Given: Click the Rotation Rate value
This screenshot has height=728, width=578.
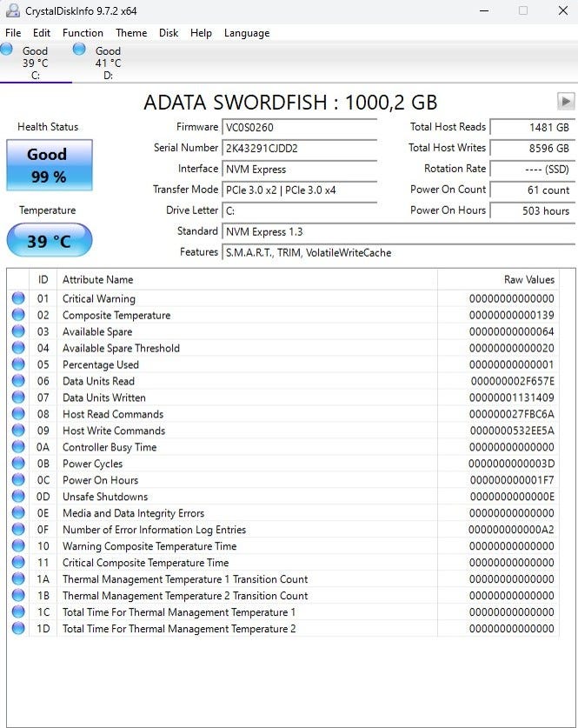Looking at the screenshot, I should coord(533,169).
